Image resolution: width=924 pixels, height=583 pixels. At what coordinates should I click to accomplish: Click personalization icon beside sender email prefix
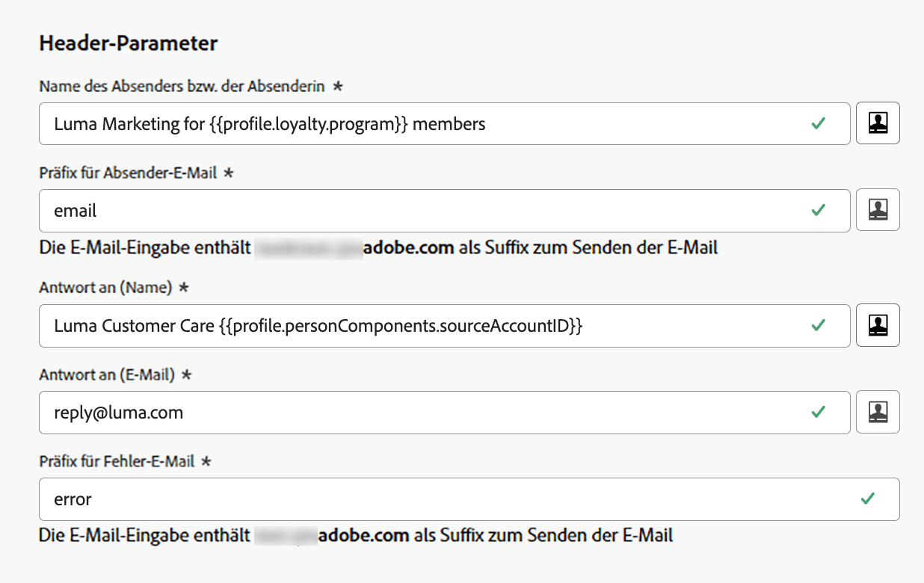[878, 210]
